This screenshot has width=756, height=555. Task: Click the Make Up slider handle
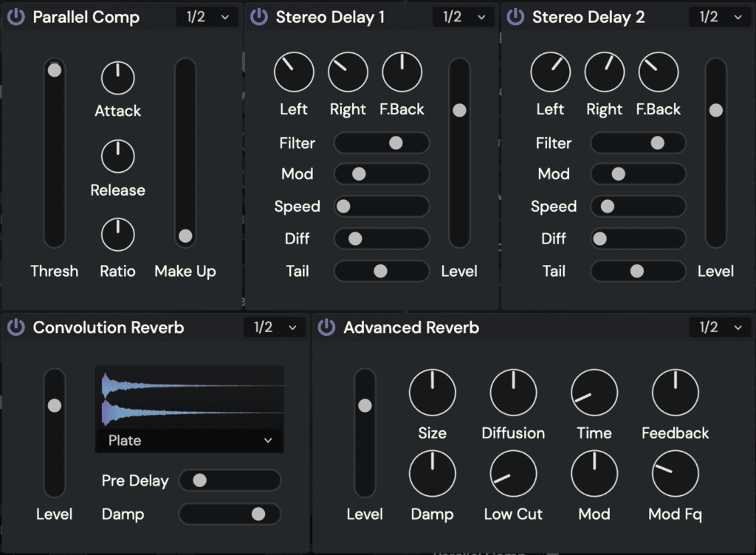coord(185,236)
